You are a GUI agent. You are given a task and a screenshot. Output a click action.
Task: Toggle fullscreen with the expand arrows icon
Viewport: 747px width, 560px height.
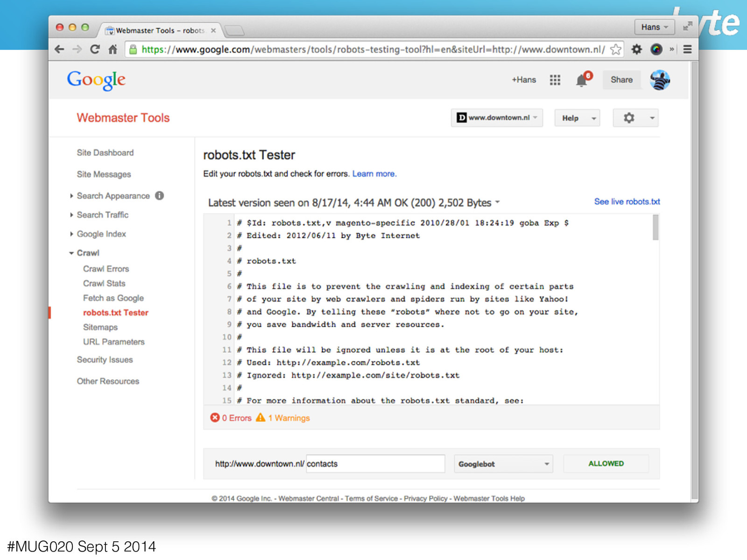click(687, 27)
